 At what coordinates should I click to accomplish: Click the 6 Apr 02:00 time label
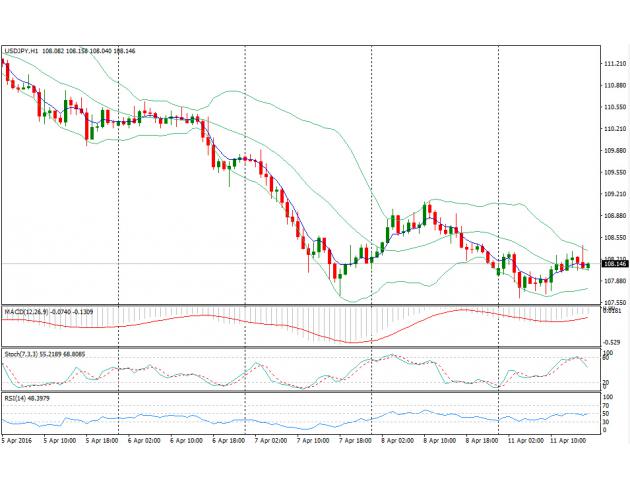144,439
